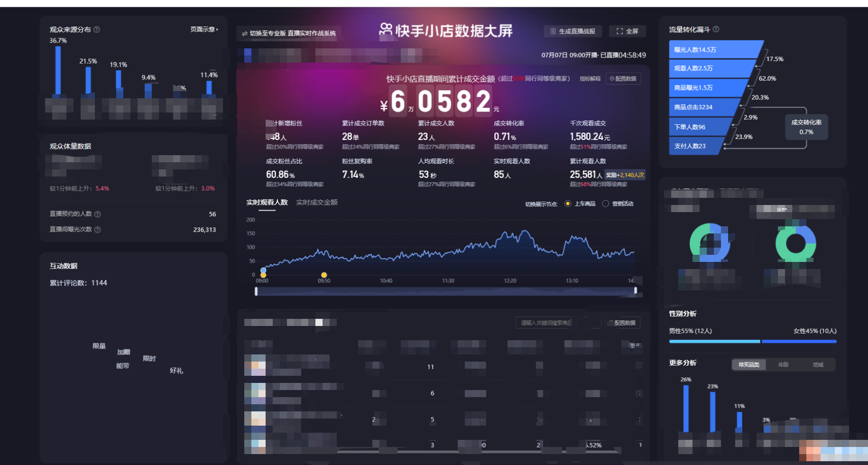This screenshot has height=465, width=868.
Task: Click 加赠 word in comment cloud
Action: point(124,352)
